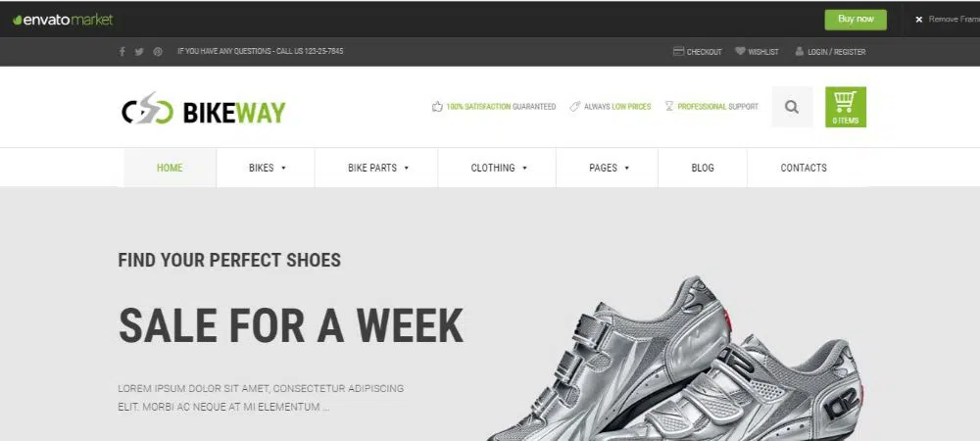Click the green Buy now button
Image resolution: width=980 pixels, height=441 pixels.
pos(856,20)
